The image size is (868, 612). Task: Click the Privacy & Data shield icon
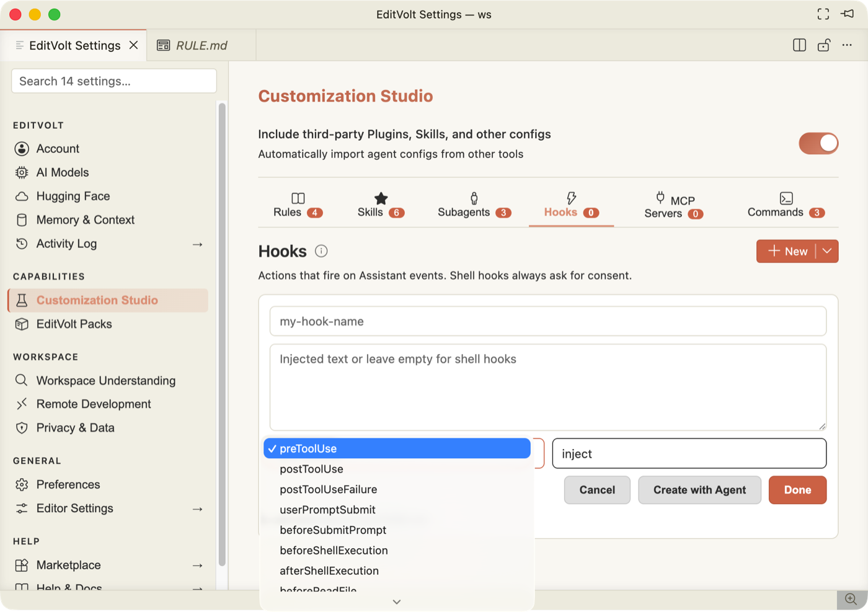pos(22,428)
